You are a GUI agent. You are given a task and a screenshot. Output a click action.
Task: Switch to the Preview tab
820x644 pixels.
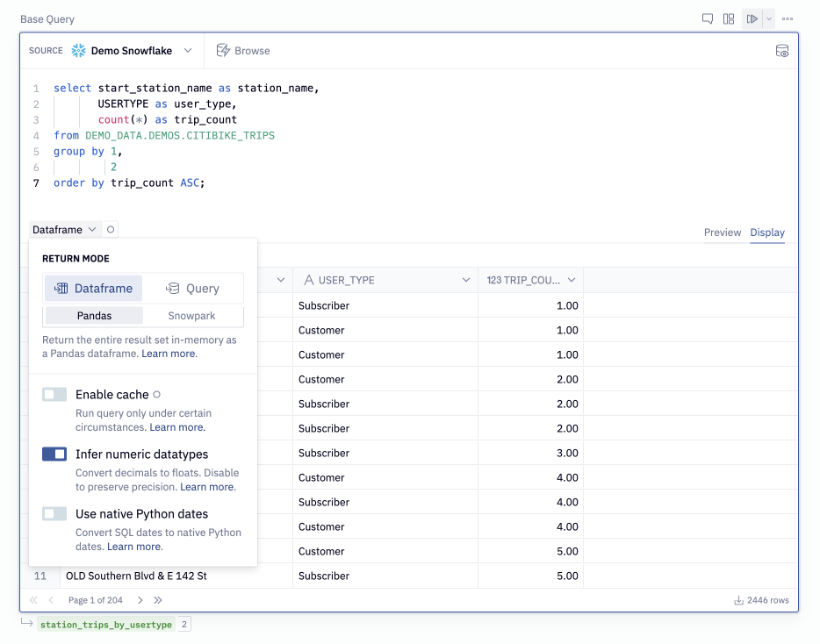click(x=723, y=233)
